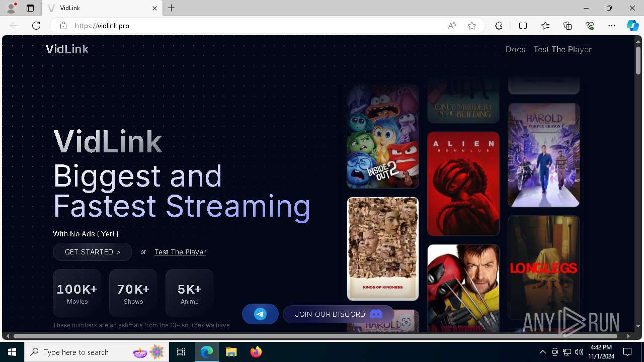Open Microsoft Edge from taskbar
The width and height of the screenshot is (644, 362).
tap(207, 352)
